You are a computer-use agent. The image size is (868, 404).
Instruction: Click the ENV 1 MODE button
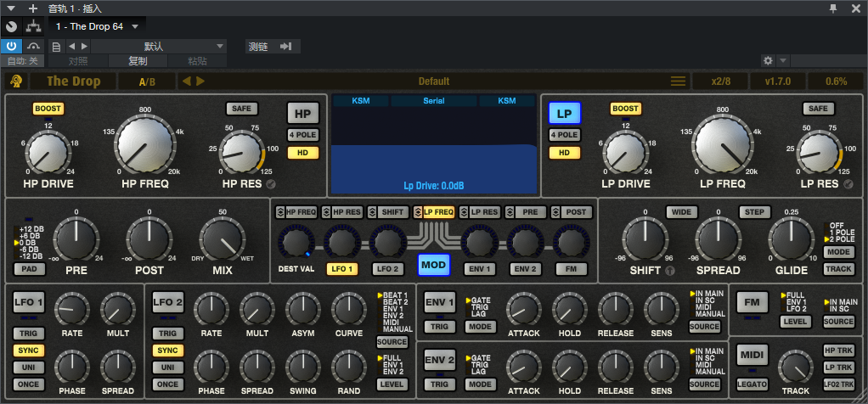[480, 327]
